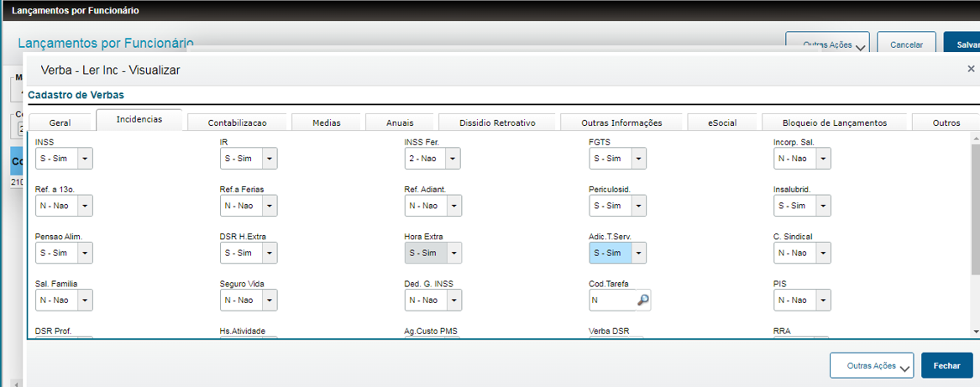The width and height of the screenshot is (980, 387).
Task: Open Outras Ações menu in the dialog footer
Action: [871, 366]
